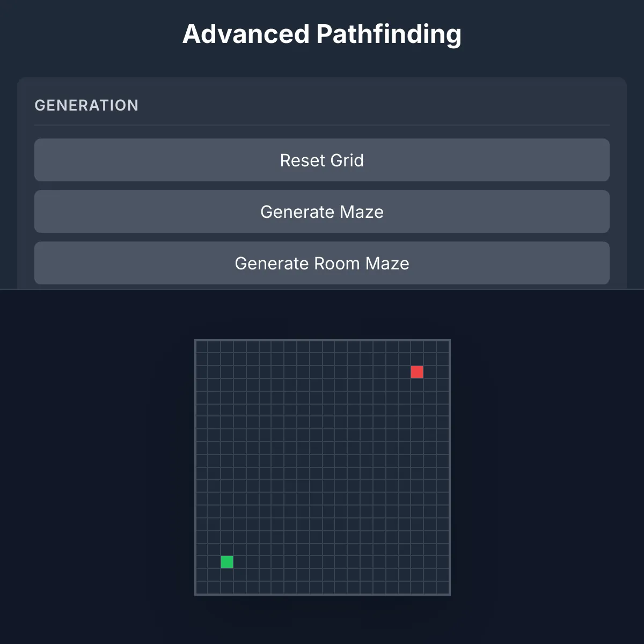Screen dimensions: 644x644
Task: Click cell directly above the red node
Action: tap(417, 359)
